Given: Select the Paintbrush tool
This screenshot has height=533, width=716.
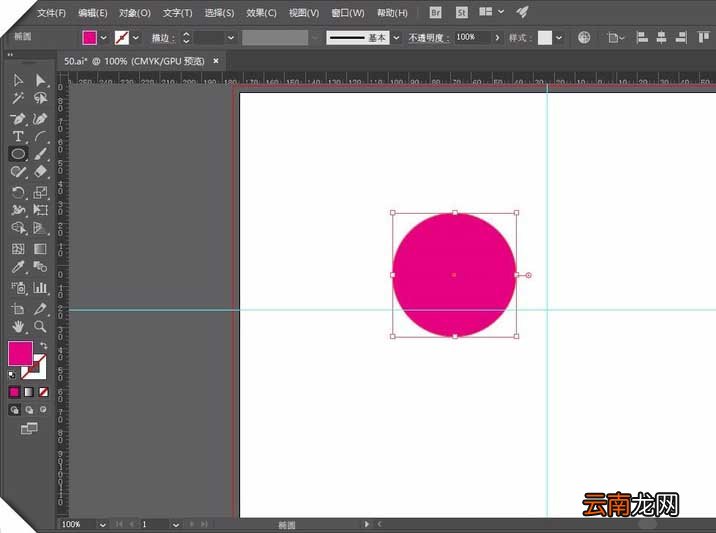Looking at the screenshot, I should pos(40,154).
